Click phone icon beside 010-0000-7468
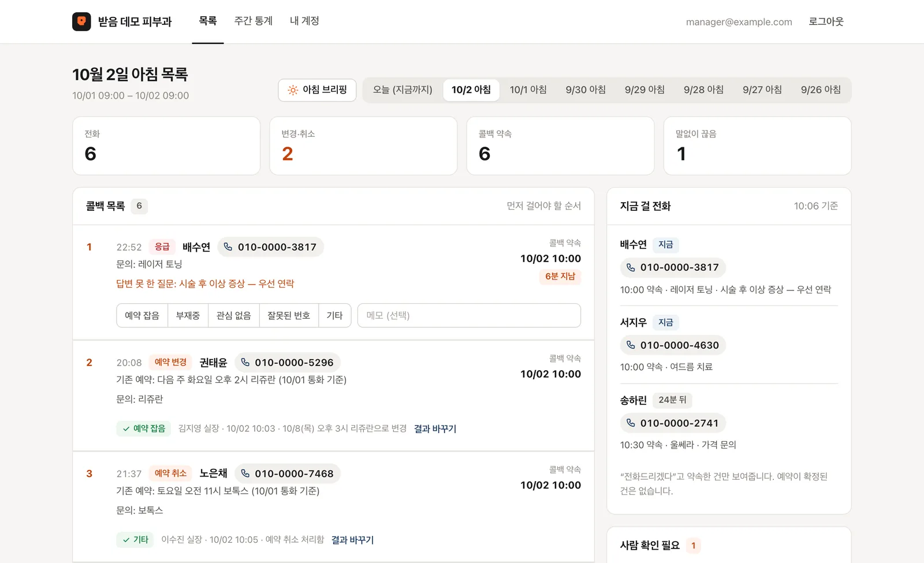The image size is (924, 563). tap(245, 473)
